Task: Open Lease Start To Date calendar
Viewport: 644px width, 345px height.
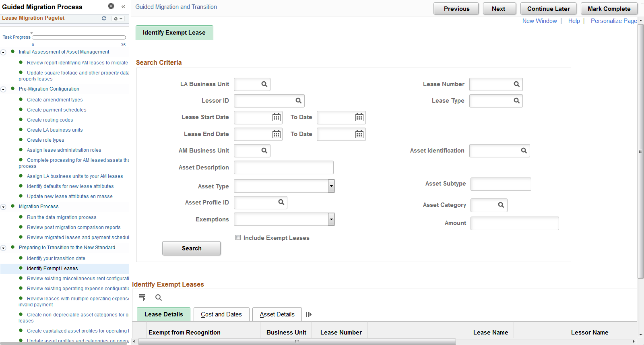Action: 359,117
